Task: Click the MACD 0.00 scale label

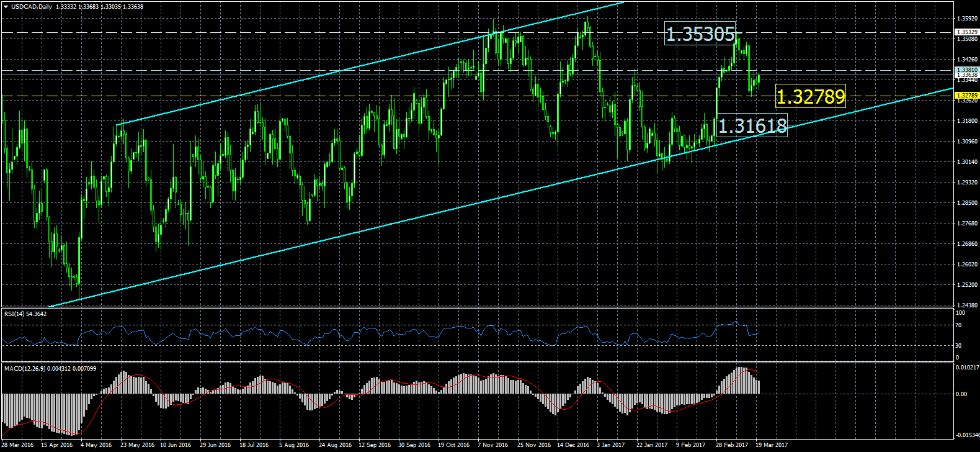Action: (962, 394)
